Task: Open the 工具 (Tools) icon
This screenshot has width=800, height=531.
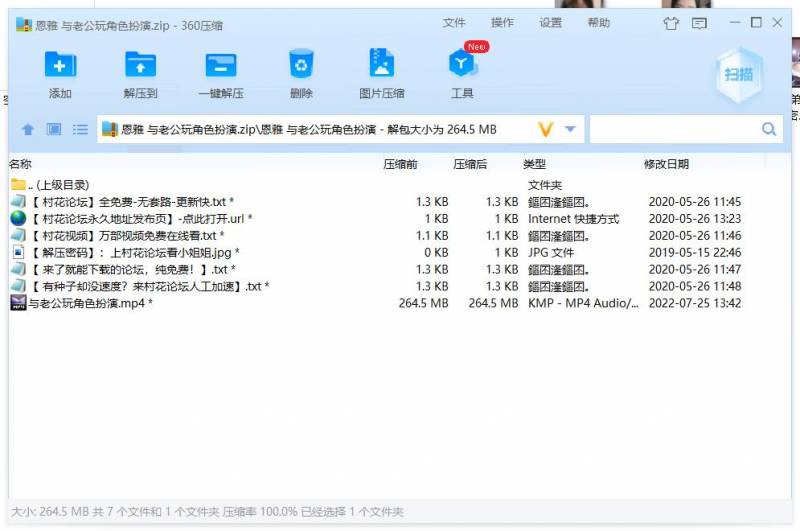Action: pos(461,66)
